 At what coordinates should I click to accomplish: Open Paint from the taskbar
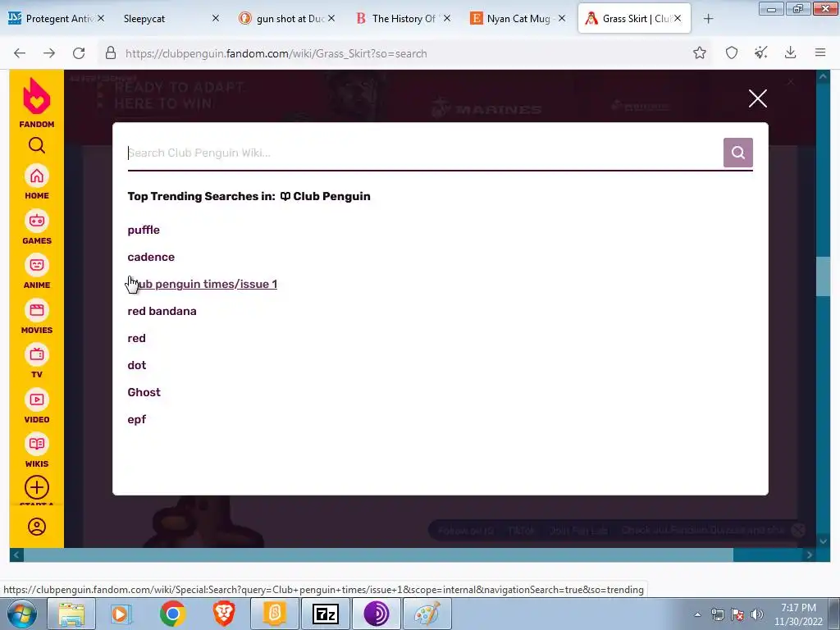[427, 614]
